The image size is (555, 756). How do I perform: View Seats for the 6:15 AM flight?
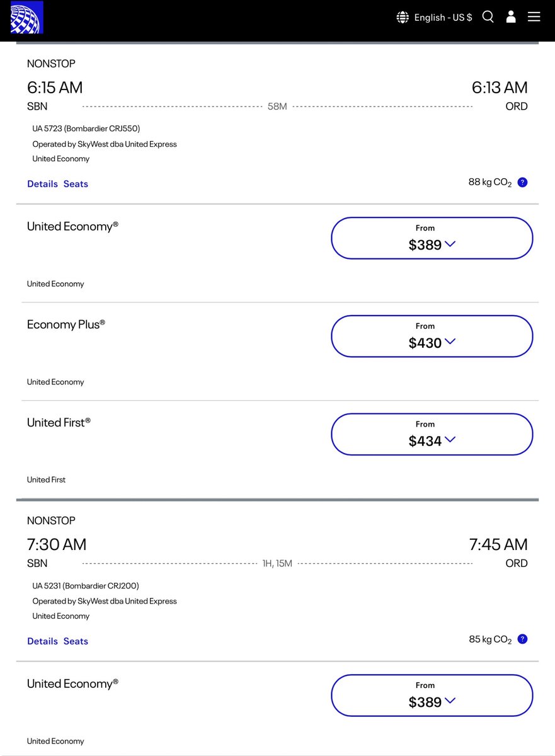pyautogui.click(x=76, y=184)
